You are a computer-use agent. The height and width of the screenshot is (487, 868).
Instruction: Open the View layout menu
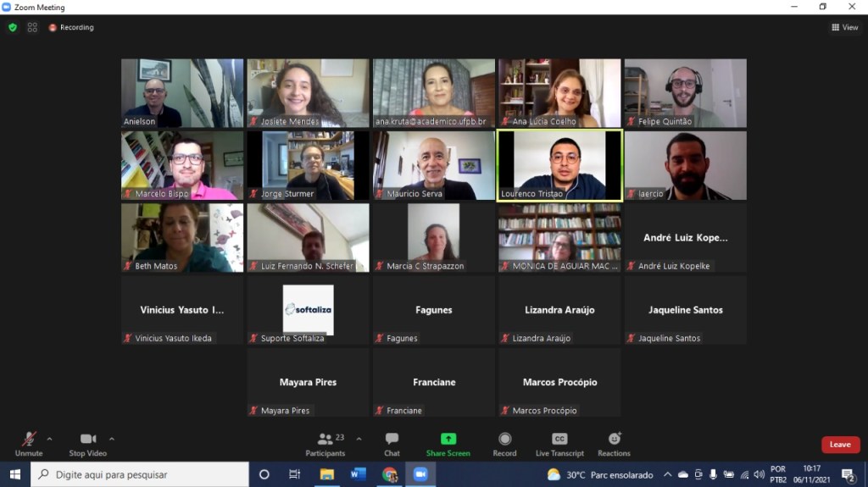click(x=845, y=27)
